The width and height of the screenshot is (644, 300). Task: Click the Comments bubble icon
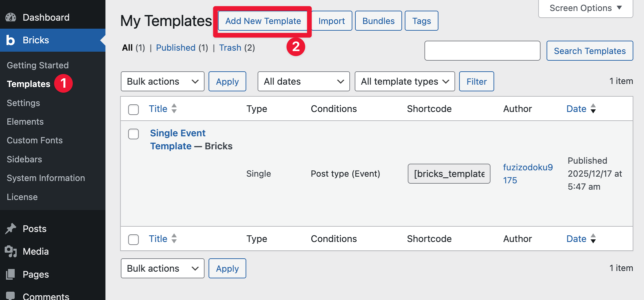[x=11, y=296]
